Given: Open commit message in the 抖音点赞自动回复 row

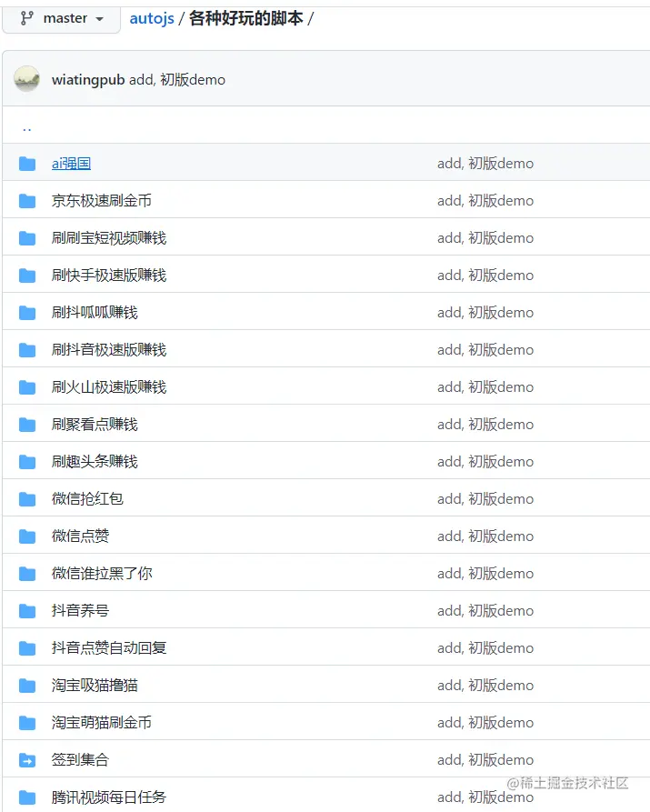Looking at the screenshot, I should pyautogui.click(x=485, y=648).
